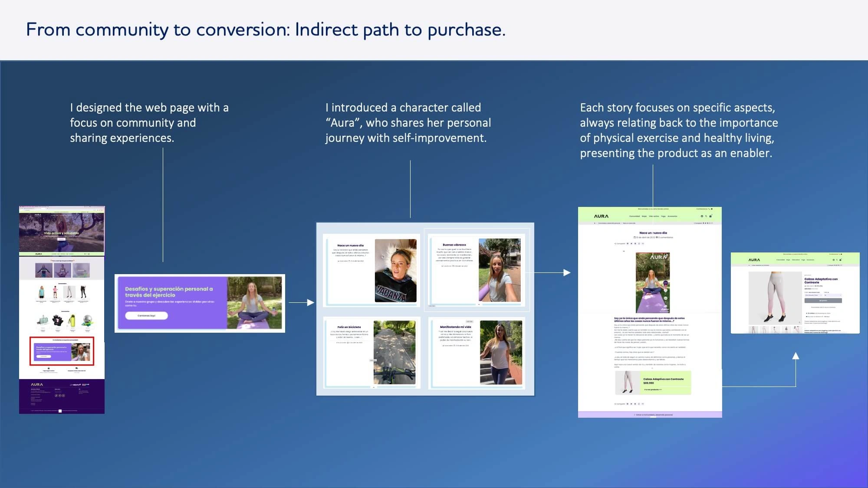
Task: Open 'Manifestando mi vida' story card
Action: [455, 327]
